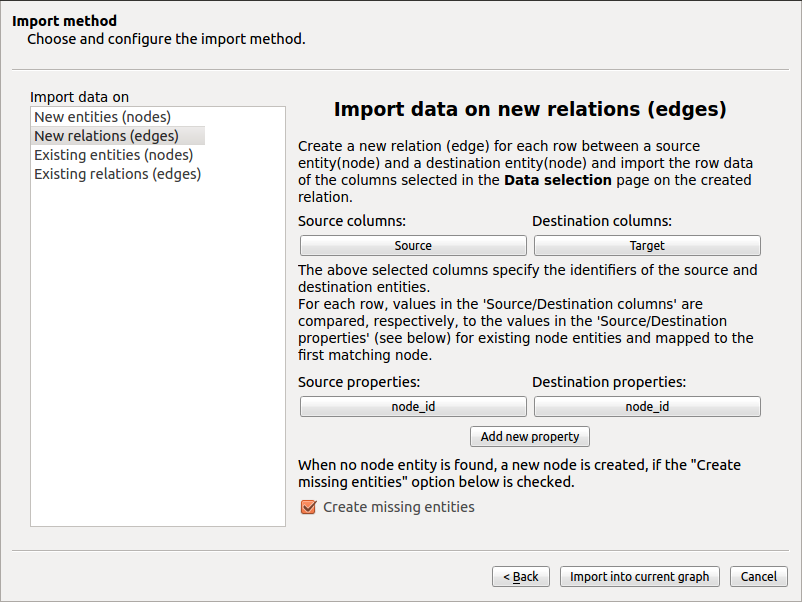Select New entities (nodes) import option

[x=102, y=117]
